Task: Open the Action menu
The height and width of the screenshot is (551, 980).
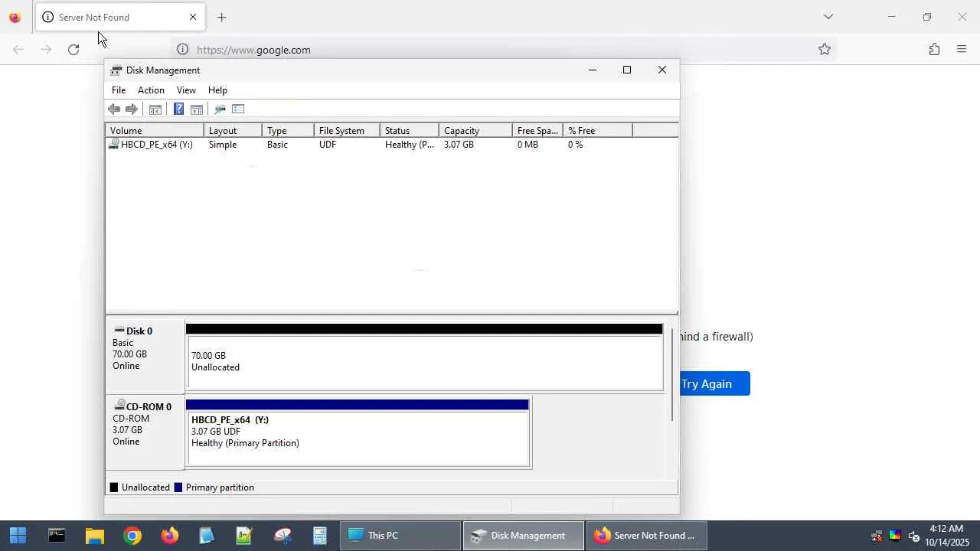Action: click(x=151, y=90)
